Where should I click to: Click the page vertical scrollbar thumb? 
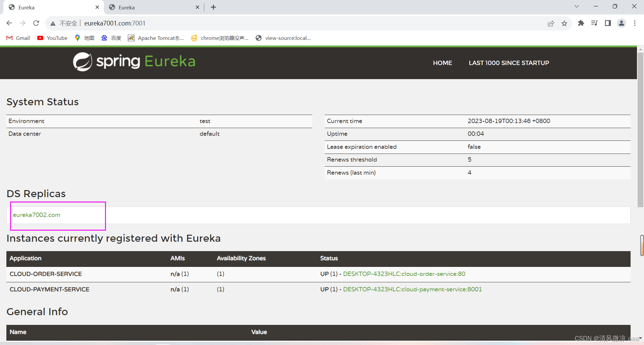click(640, 129)
